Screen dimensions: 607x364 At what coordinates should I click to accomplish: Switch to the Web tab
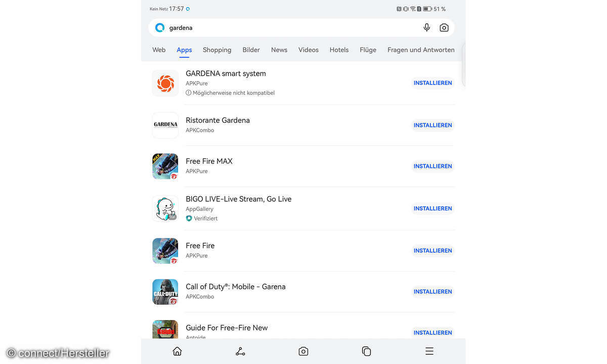point(159,50)
